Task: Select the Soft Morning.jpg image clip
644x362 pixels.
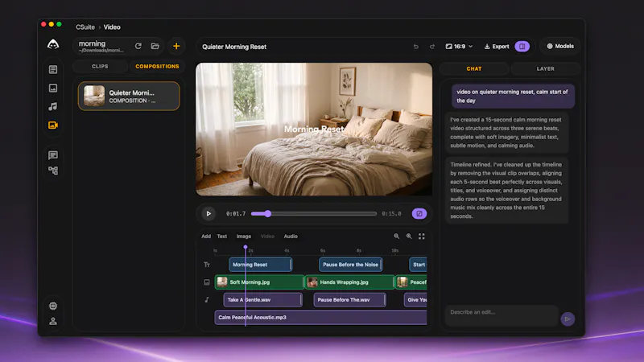Action: [259, 282]
